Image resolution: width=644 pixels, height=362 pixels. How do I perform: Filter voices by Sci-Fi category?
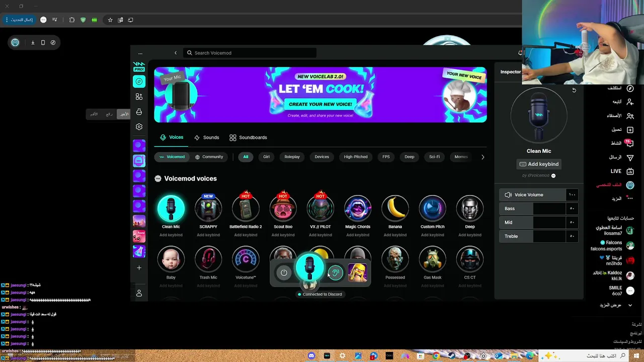click(434, 157)
